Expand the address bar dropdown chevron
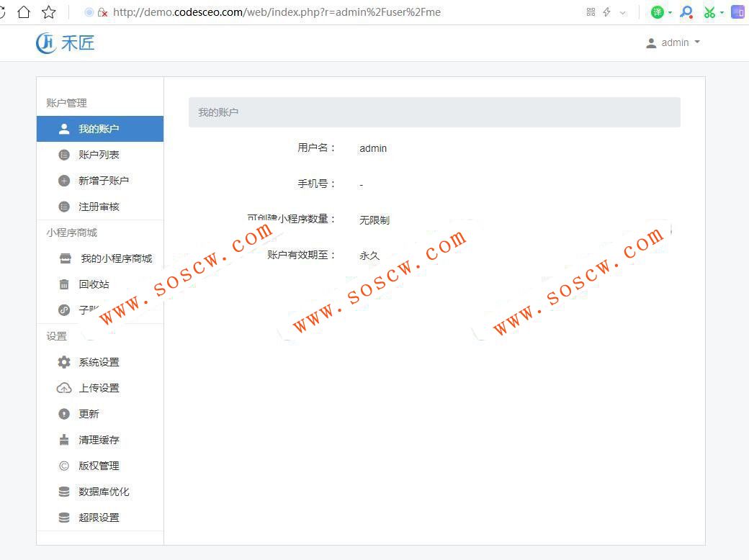 [x=622, y=13]
